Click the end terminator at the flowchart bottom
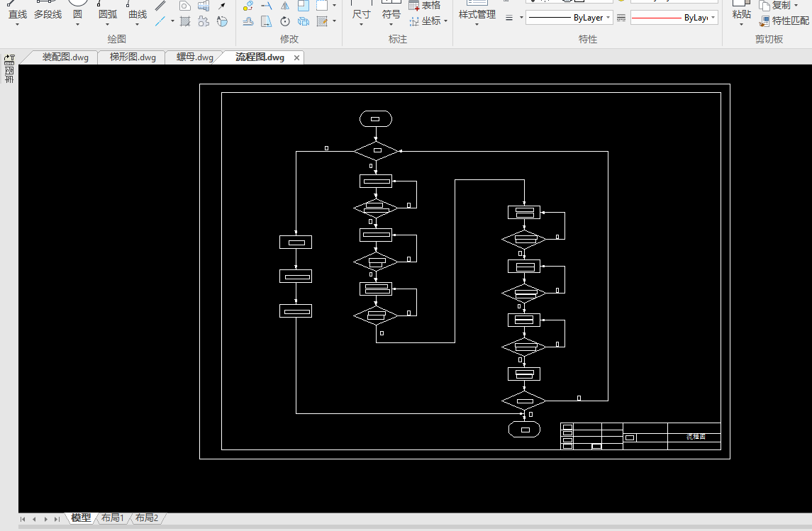Image resolution: width=812 pixels, height=531 pixels. [524, 429]
